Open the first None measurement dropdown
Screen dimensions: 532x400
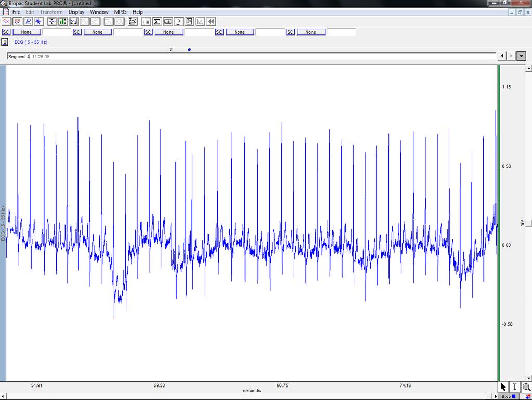point(27,32)
